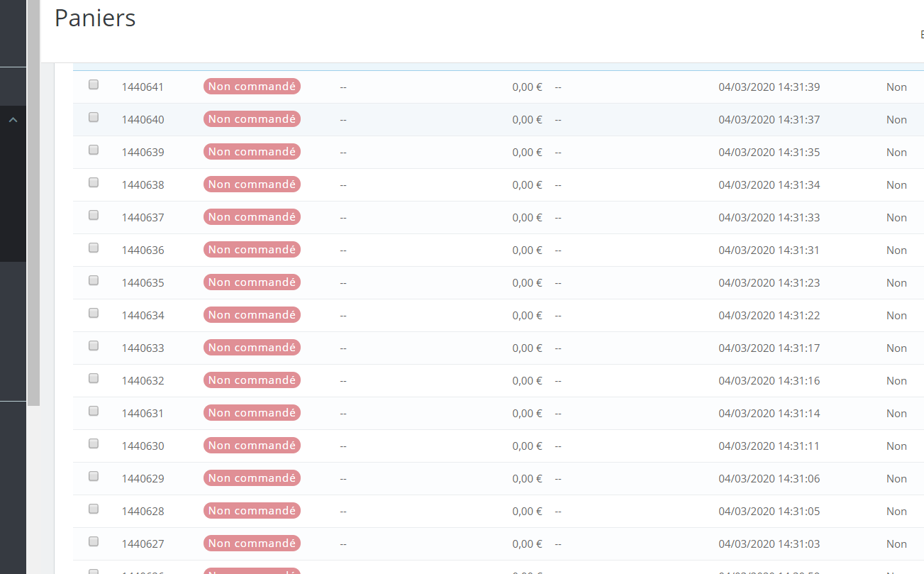This screenshot has width=924, height=574.
Task: Check the box for cart 1440639
Action: tap(94, 150)
